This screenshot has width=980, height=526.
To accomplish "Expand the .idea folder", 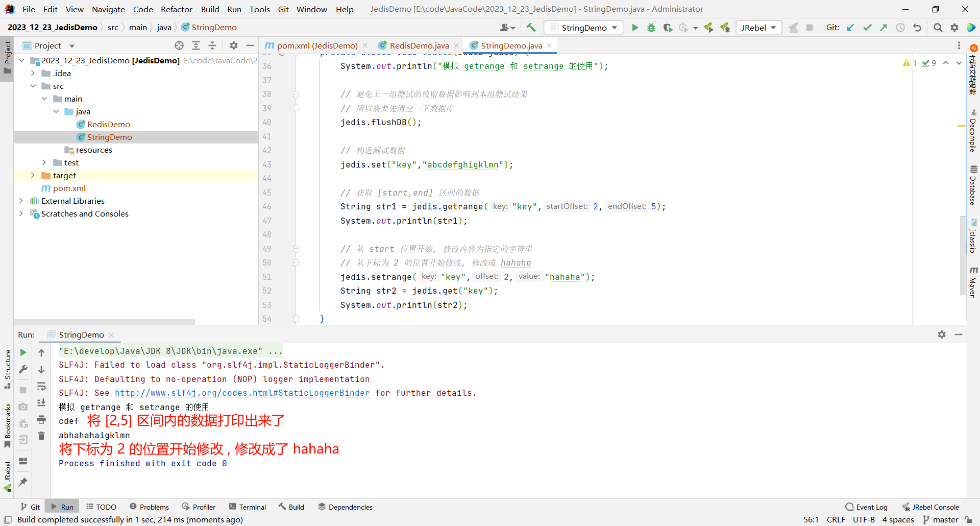I will point(33,73).
